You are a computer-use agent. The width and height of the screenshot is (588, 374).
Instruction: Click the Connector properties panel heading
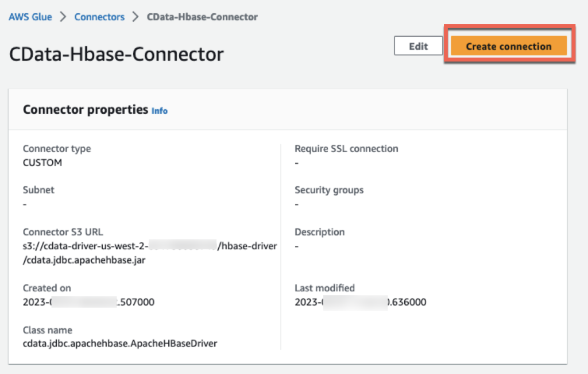pyautogui.click(x=86, y=109)
